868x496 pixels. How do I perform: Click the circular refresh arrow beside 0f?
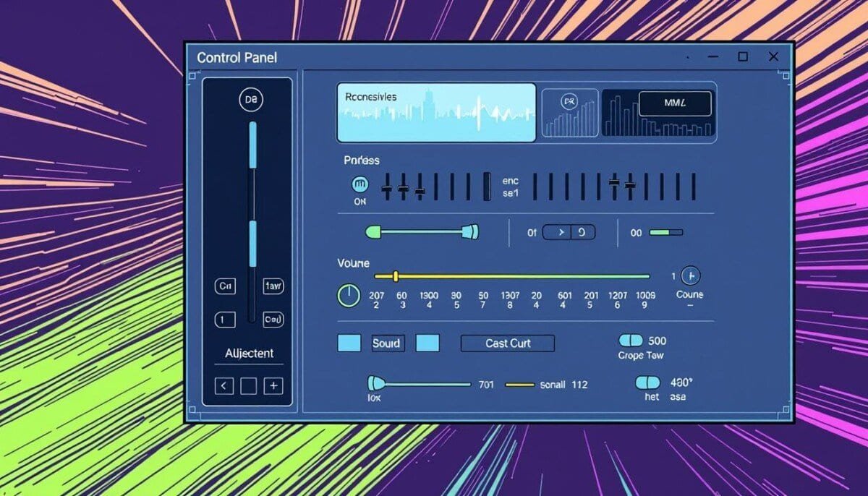(x=583, y=232)
